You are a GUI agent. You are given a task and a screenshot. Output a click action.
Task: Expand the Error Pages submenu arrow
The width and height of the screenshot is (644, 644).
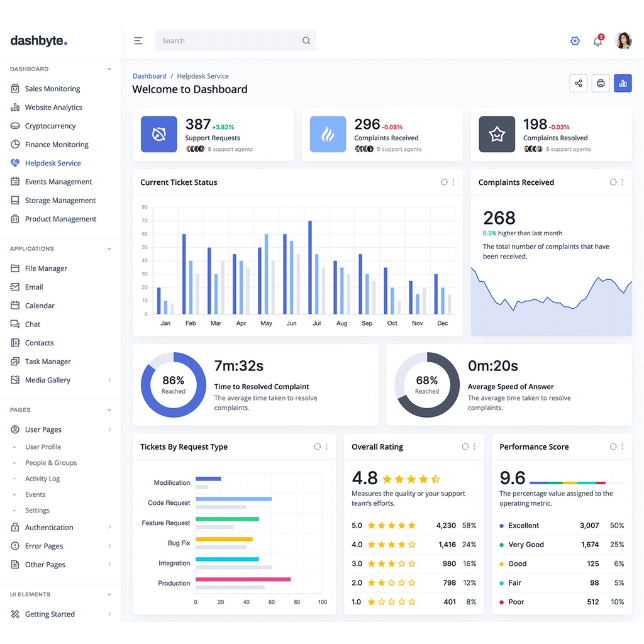(x=109, y=545)
